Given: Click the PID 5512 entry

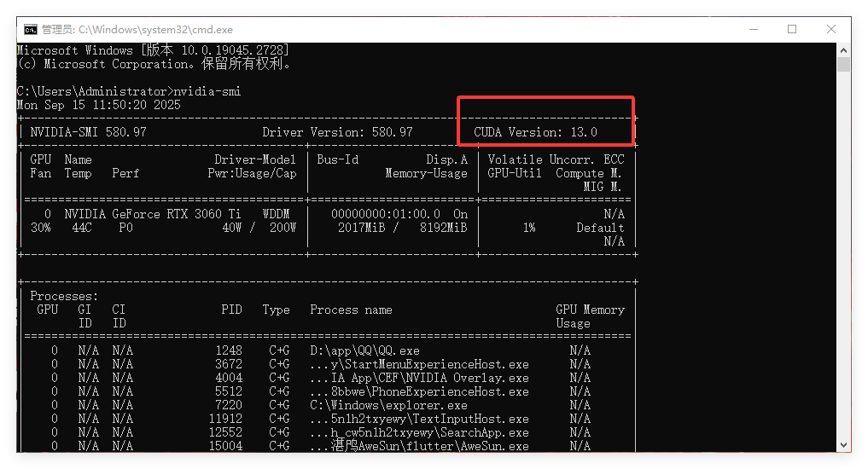Looking at the screenshot, I should (229, 392).
